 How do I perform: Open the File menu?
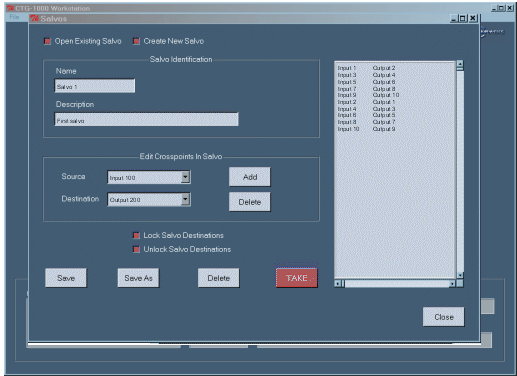coord(14,17)
